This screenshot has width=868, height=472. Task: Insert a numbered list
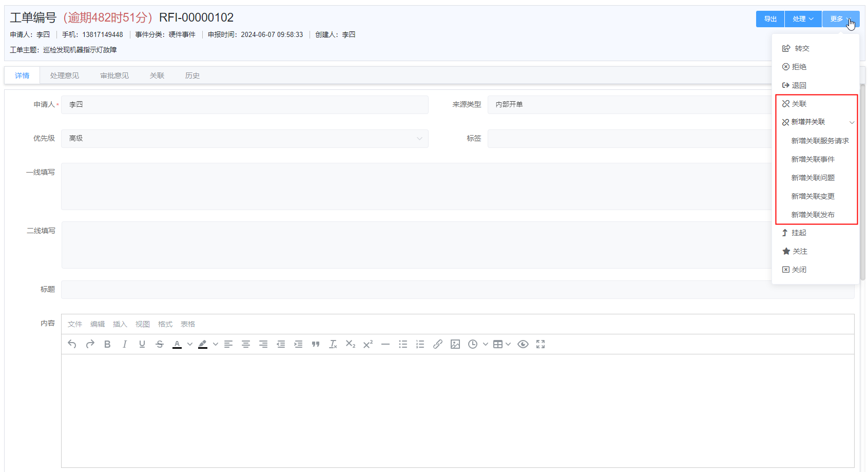pyautogui.click(x=420, y=344)
